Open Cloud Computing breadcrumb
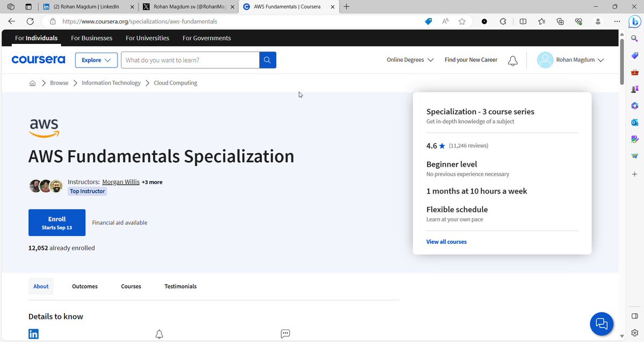This screenshot has height=342, width=644. (x=175, y=83)
